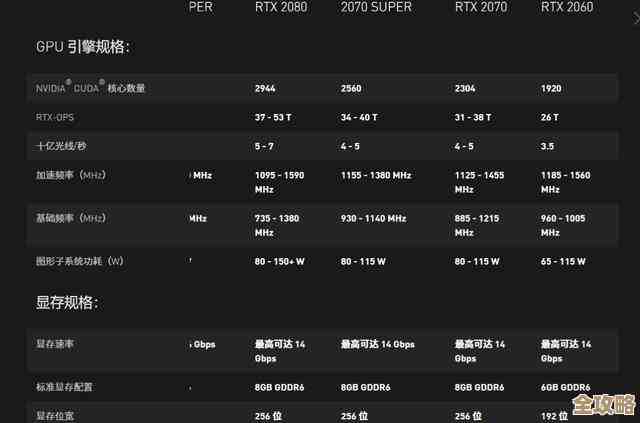
Task: Select the 图形子系统功耗 (W) row label
Action: coord(80,261)
